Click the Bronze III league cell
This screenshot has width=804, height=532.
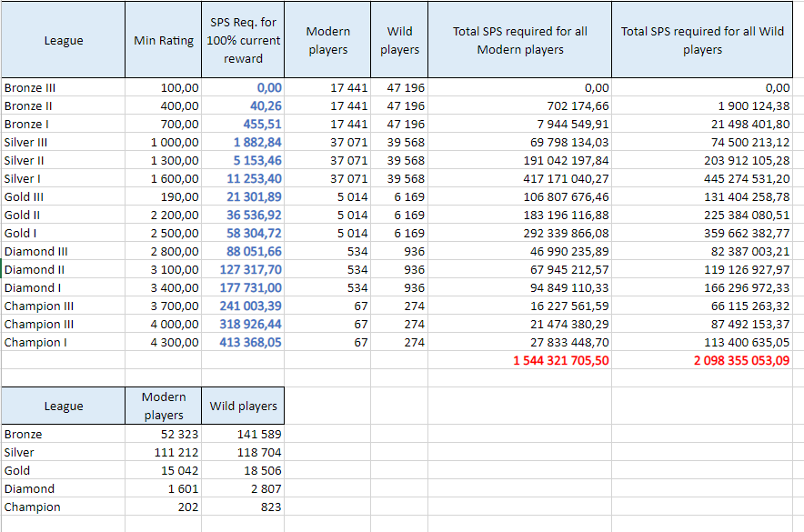pos(63,87)
